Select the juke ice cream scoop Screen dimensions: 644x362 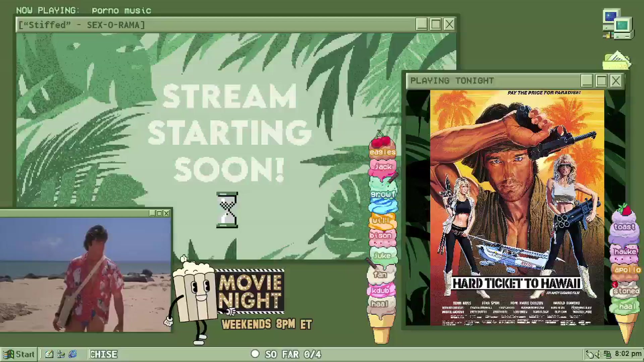point(382,255)
